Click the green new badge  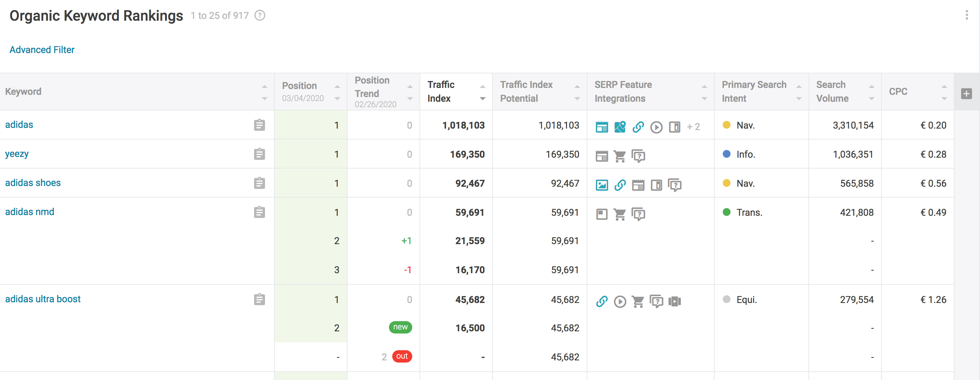(x=400, y=327)
